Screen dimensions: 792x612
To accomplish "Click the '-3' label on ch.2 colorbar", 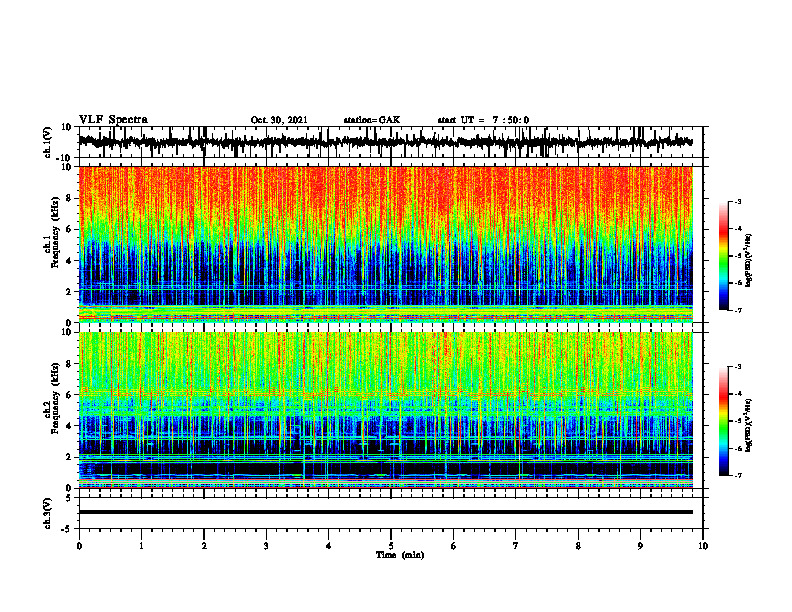I will (738, 367).
